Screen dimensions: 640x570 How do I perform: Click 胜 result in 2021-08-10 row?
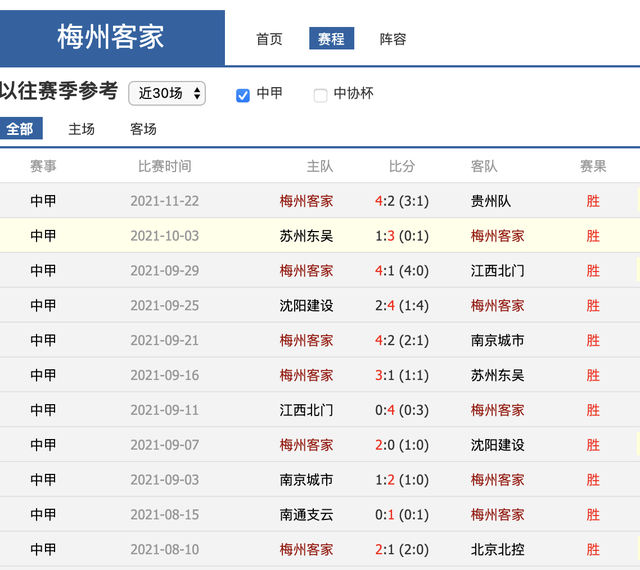click(x=593, y=549)
